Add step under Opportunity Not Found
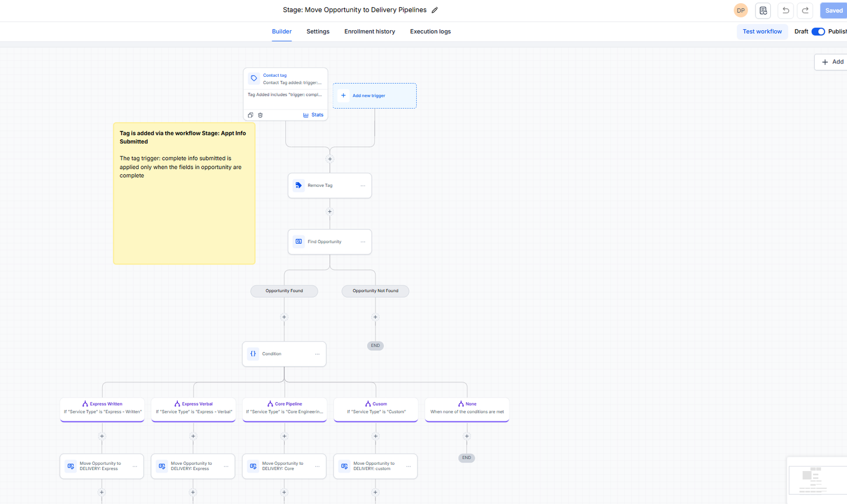Screen dimensions: 847x504 tap(375, 317)
